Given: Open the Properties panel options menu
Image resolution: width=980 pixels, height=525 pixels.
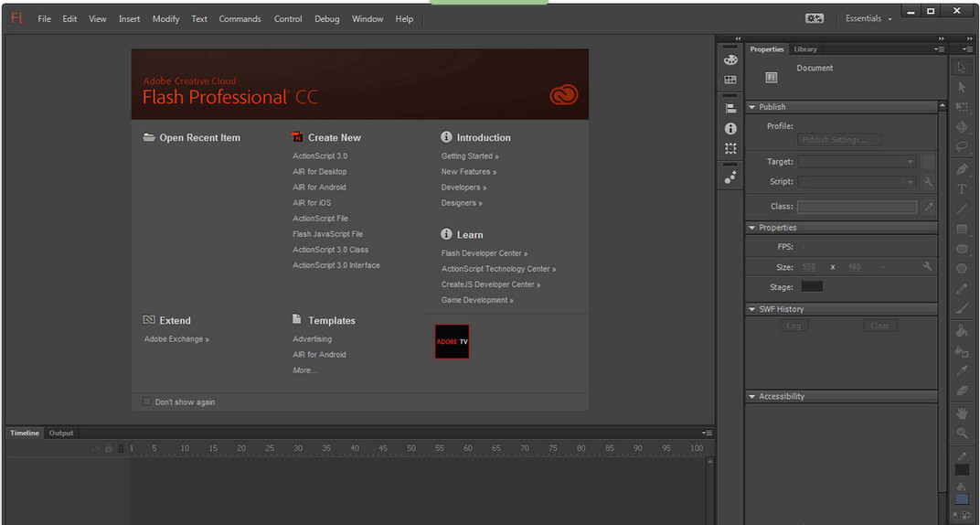Looking at the screenshot, I should (940, 48).
